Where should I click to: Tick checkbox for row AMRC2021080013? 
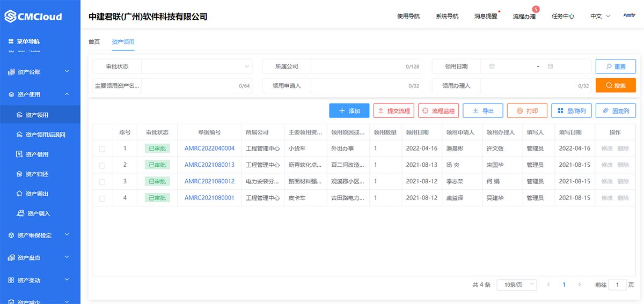(103, 165)
